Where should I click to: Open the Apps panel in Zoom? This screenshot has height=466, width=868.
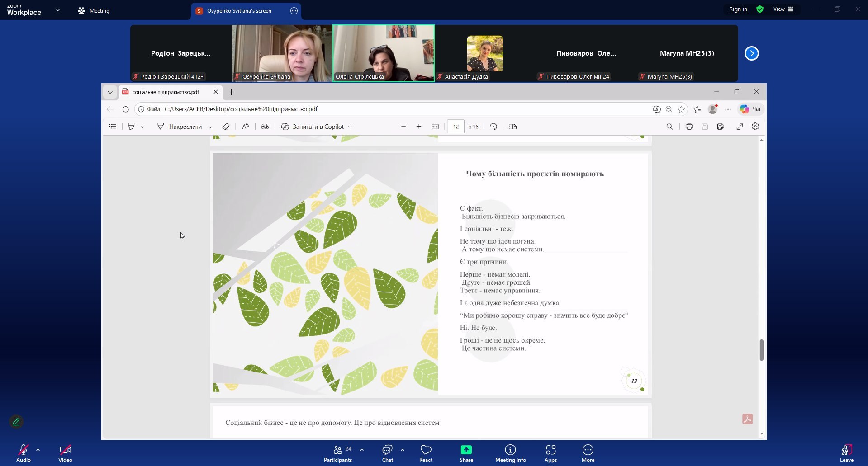click(550, 453)
